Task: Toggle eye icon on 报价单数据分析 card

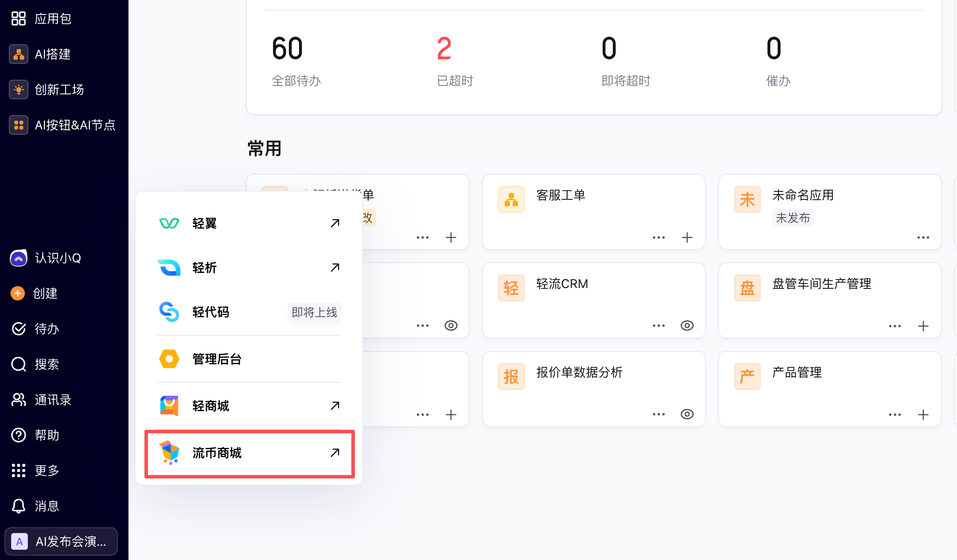Action: coord(687,414)
